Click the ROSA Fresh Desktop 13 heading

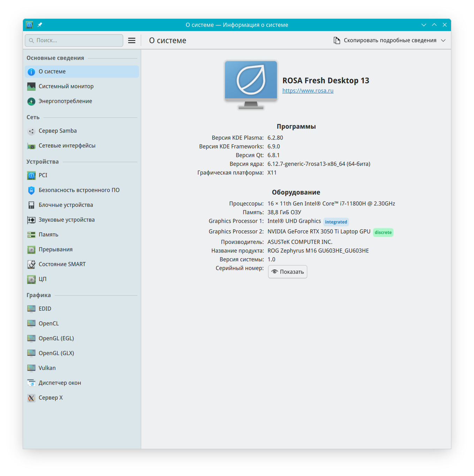coord(326,81)
